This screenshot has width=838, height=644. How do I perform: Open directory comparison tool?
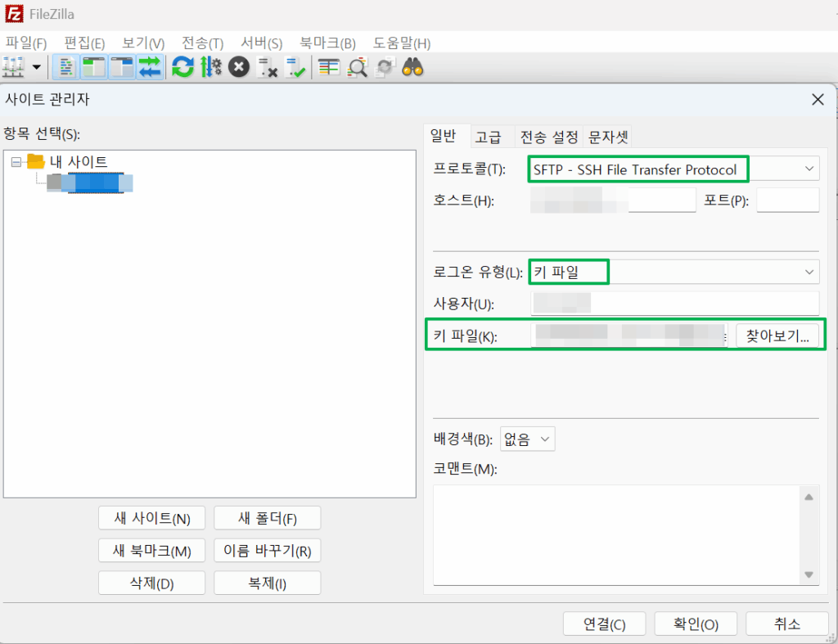[x=327, y=67]
